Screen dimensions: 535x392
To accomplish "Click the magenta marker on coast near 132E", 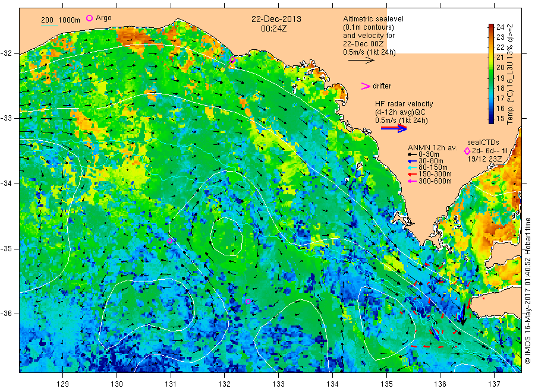I will click(232, 59).
